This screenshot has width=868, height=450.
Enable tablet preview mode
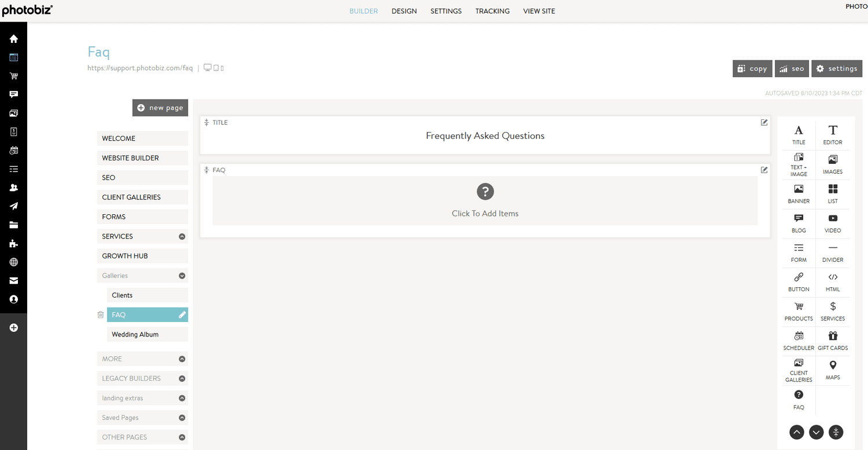(215, 68)
